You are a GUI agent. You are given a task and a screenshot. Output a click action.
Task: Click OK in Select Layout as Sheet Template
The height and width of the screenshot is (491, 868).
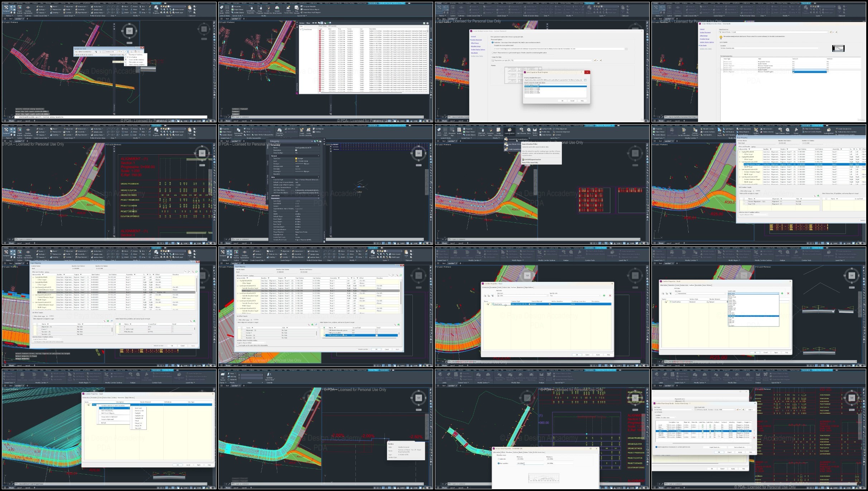coord(562,101)
